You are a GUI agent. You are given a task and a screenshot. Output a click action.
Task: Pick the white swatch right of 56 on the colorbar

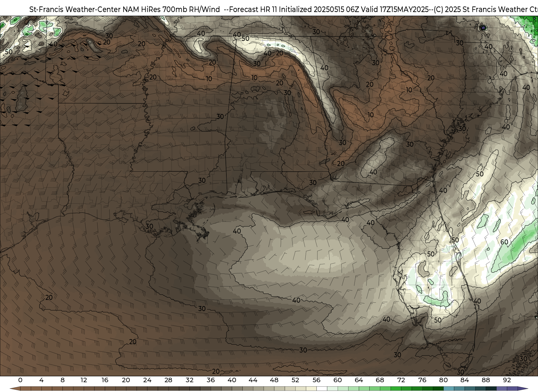[x=322, y=389]
